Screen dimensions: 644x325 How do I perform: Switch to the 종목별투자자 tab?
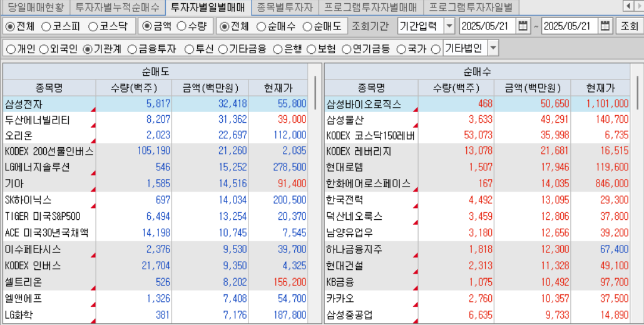(x=285, y=7)
